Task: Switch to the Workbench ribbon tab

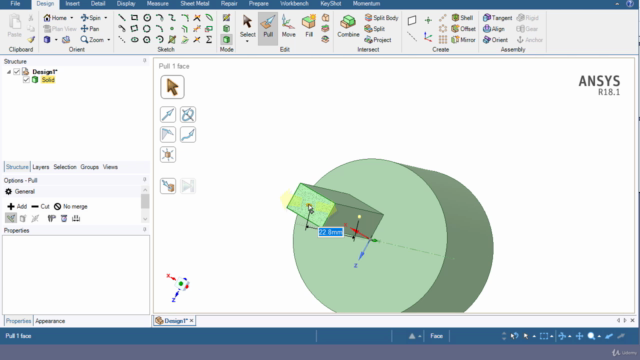Action: point(294,4)
